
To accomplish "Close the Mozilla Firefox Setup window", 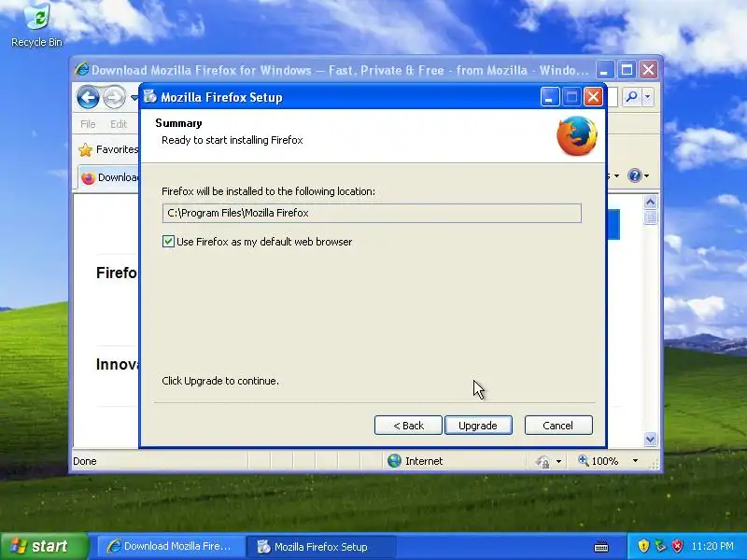I will tap(593, 97).
